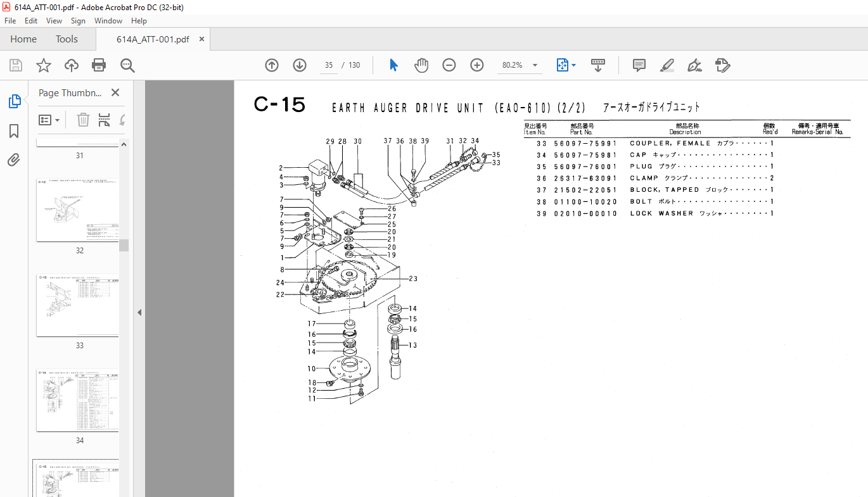
Task: Open the Edit menu
Action: [x=31, y=21]
